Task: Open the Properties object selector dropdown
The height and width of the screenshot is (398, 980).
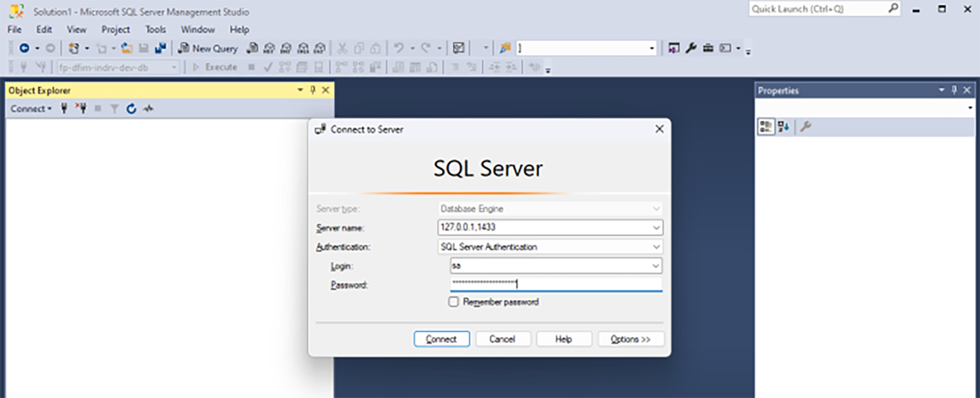Action: [x=970, y=107]
